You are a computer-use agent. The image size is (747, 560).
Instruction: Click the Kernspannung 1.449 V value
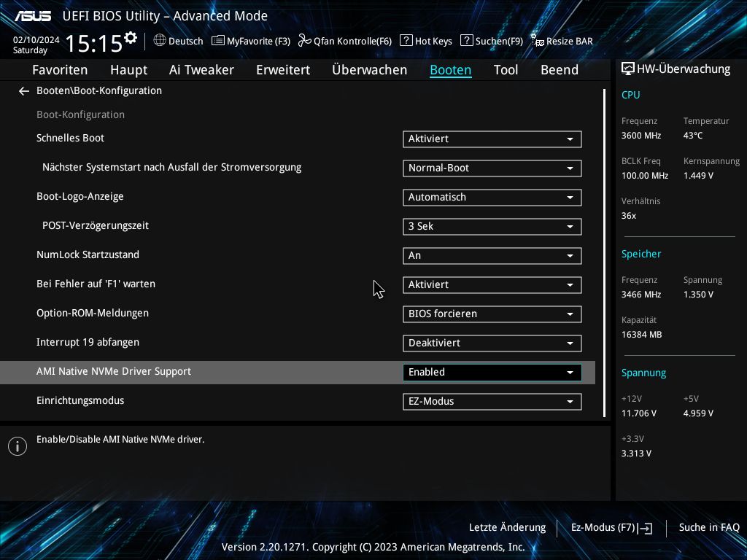pos(698,176)
